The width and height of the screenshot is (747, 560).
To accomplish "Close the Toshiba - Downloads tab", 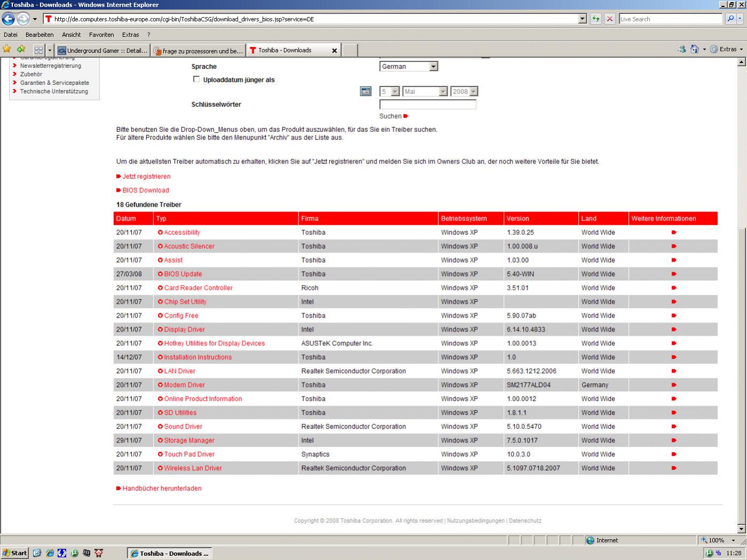I will tap(335, 51).
